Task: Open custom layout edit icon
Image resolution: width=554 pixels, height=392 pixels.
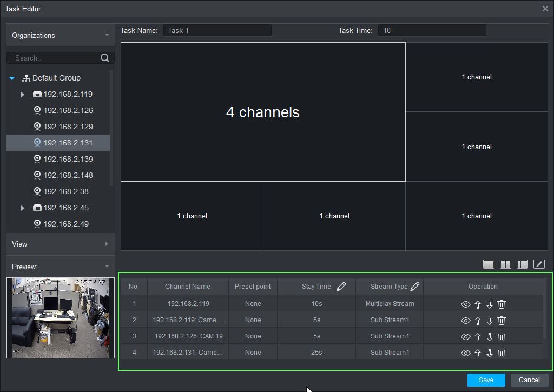Action: (x=539, y=264)
